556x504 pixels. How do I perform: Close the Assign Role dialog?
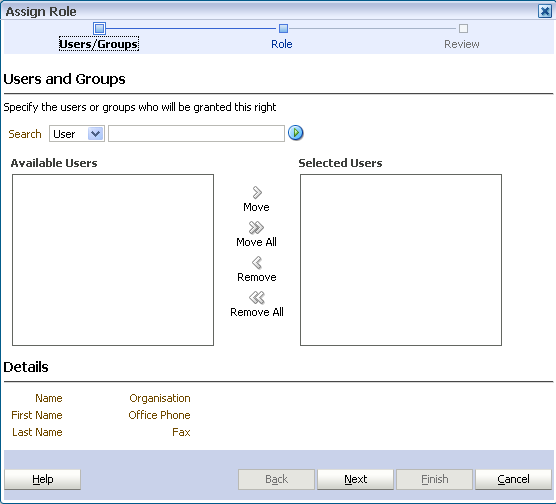coord(545,11)
